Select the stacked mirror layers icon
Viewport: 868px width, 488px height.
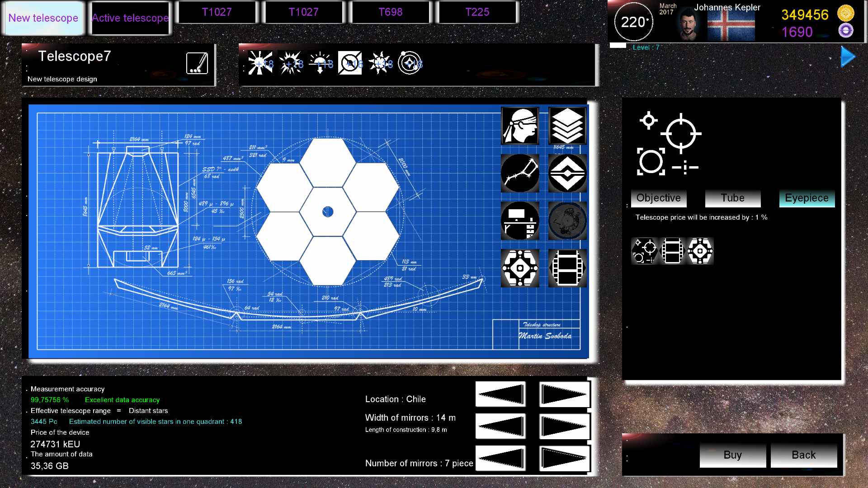pos(567,126)
